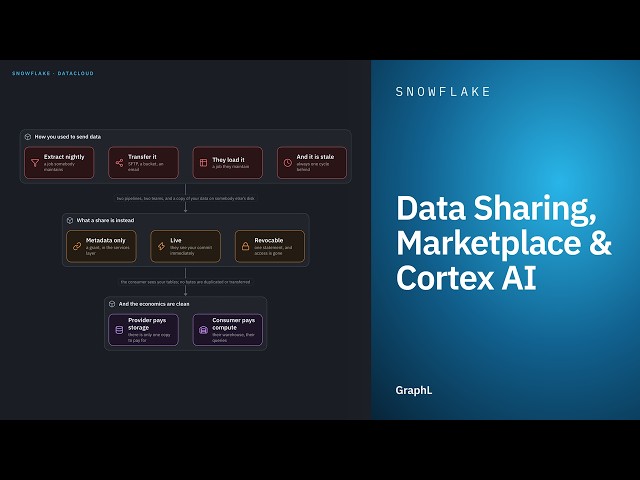Select the 'And it is stale' card title

pyautogui.click(x=315, y=157)
